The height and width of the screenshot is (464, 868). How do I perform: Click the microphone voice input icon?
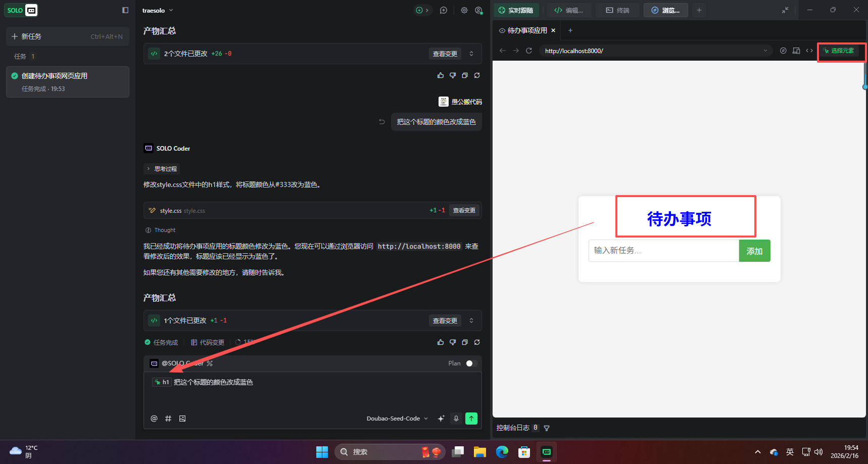(x=456, y=419)
